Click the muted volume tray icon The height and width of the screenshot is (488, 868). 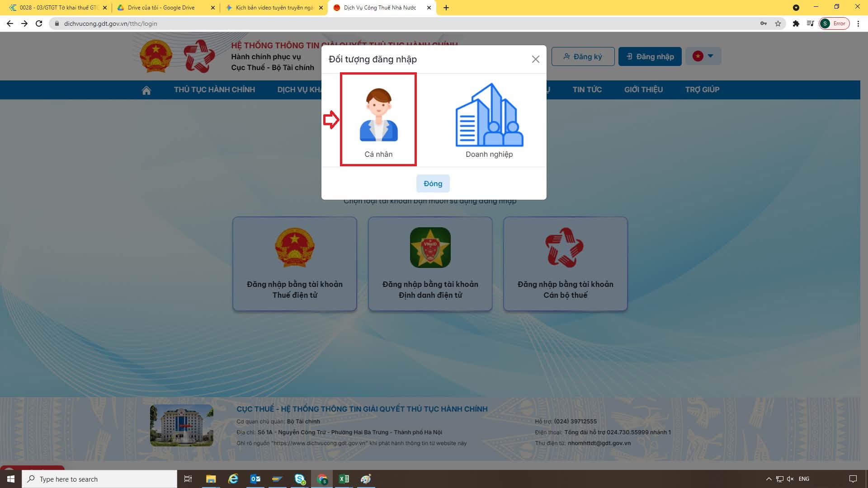pos(790,479)
